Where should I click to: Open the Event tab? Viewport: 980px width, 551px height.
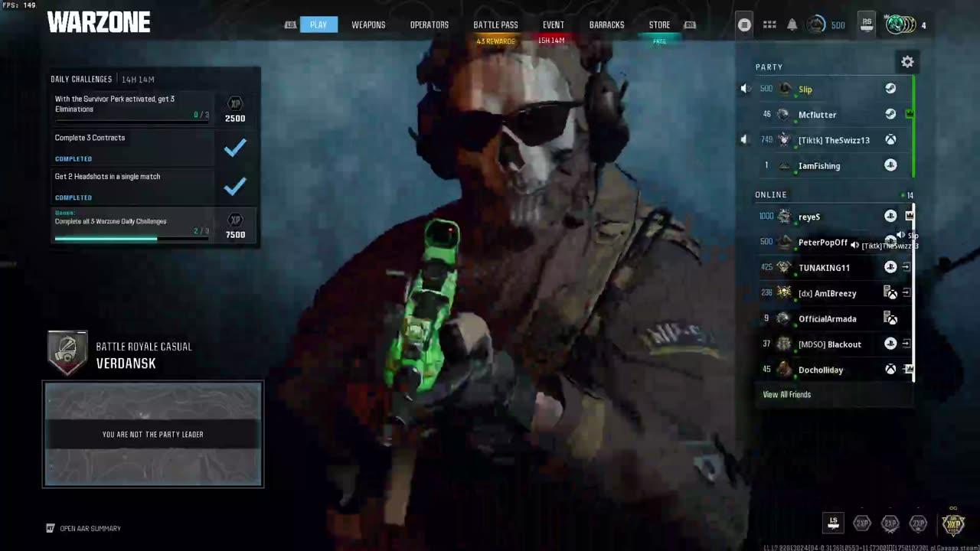point(553,24)
